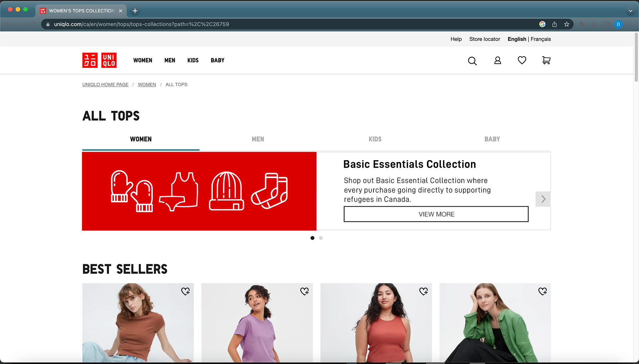Open a new browser tab
The height and width of the screenshot is (364, 639).
point(135,11)
